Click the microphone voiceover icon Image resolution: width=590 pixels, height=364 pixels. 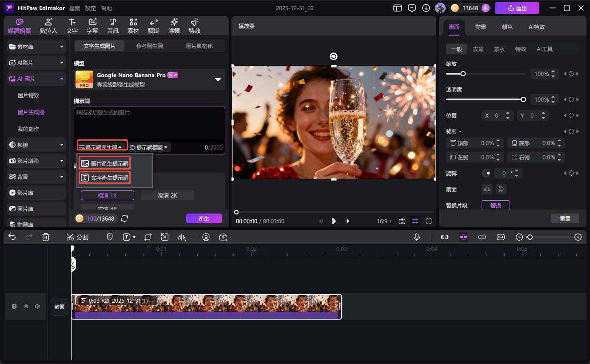point(417,237)
